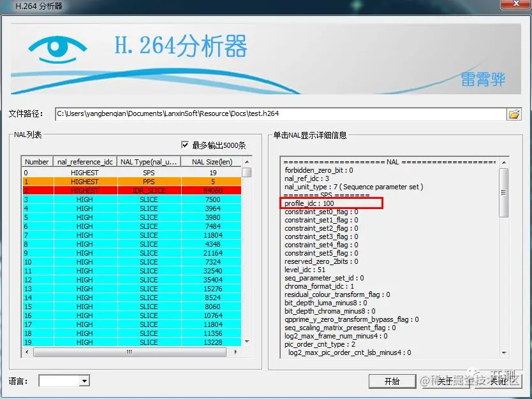Click detail panel scrollbar thumb
The image size is (532, 399).
(504, 192)
